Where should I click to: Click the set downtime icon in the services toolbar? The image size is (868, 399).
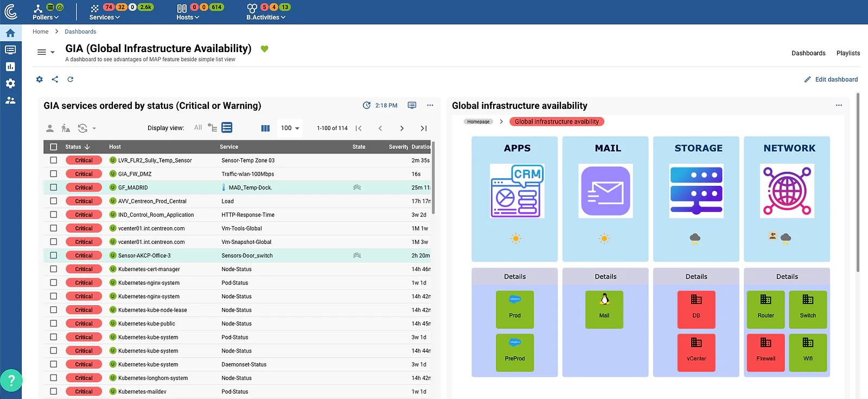[66, 128]
